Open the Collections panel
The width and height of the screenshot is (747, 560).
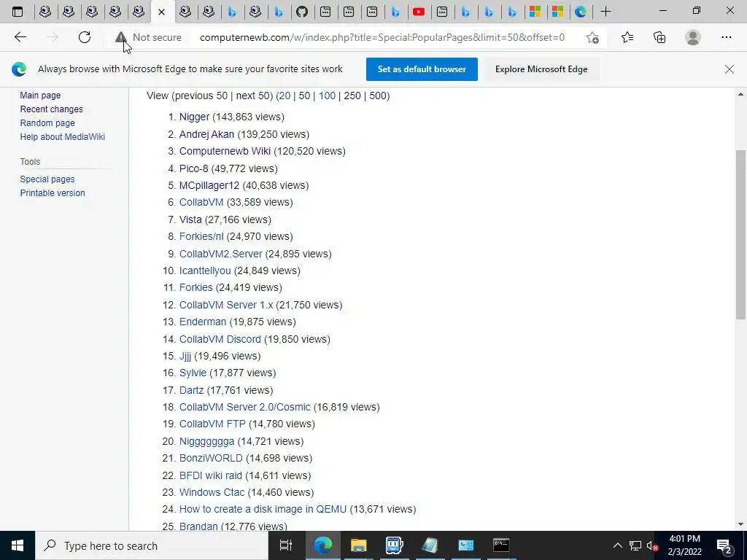[x=659, y=37]
